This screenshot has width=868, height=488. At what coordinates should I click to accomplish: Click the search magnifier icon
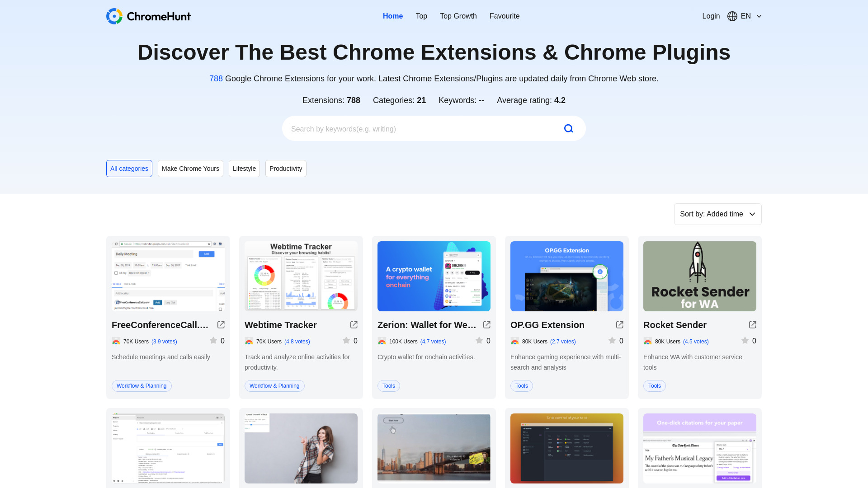click(x=568, y=128)
